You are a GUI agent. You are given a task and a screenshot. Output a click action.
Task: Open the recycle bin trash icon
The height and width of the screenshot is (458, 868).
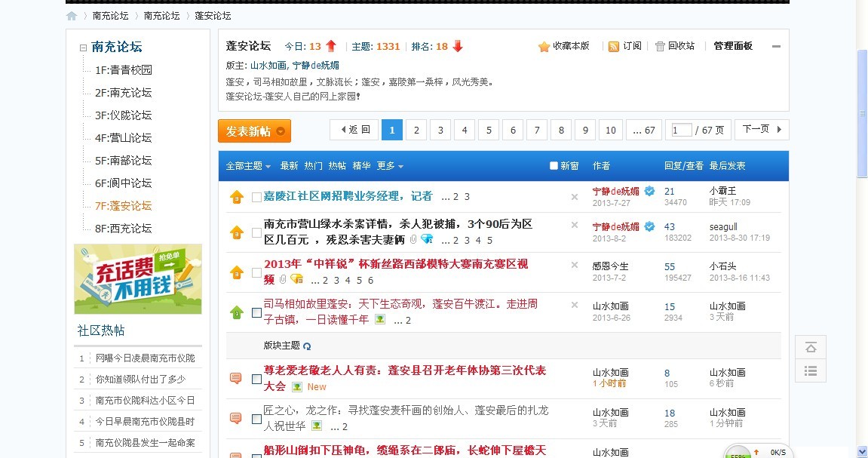click(660, 47)
